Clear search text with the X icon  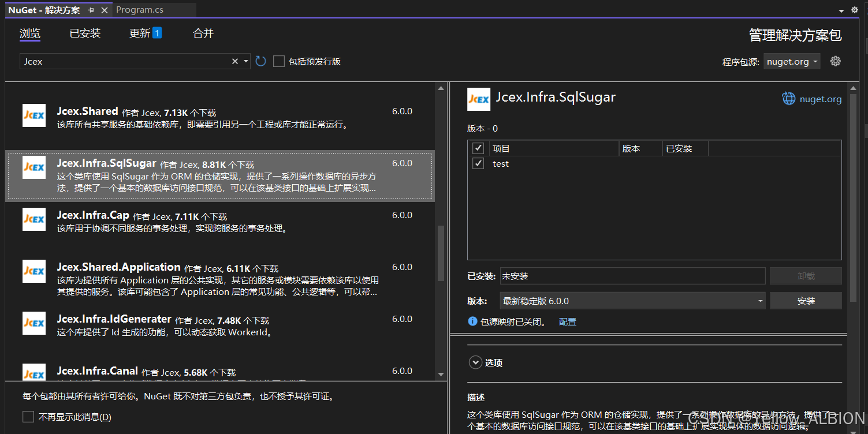pos(234,61)
